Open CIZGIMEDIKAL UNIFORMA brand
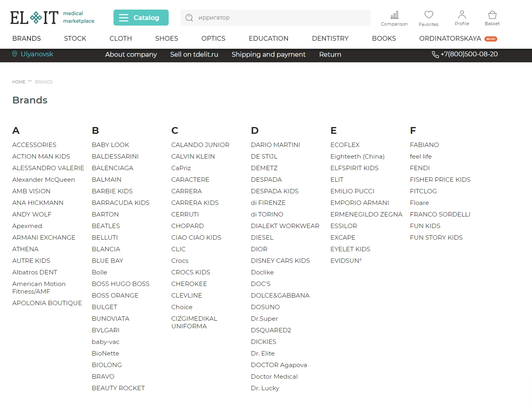The image size is (532, 417). point(194,322)
